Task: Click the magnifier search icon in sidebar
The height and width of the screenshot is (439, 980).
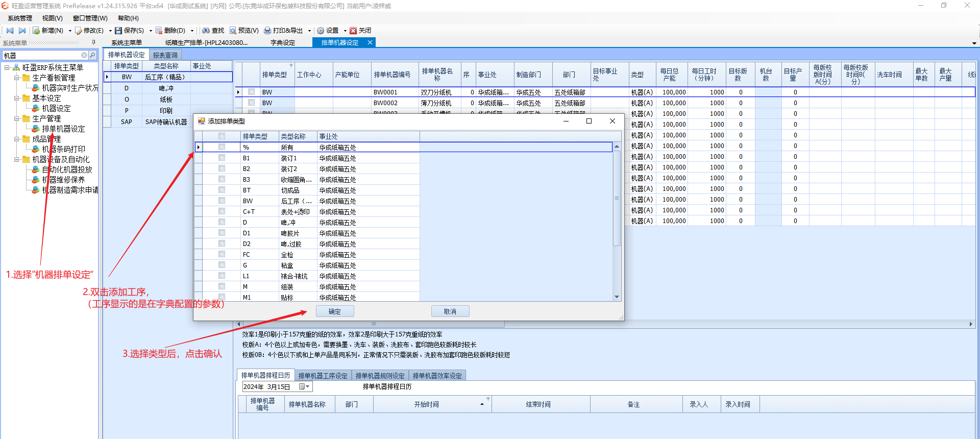Action: click(92, 55)
